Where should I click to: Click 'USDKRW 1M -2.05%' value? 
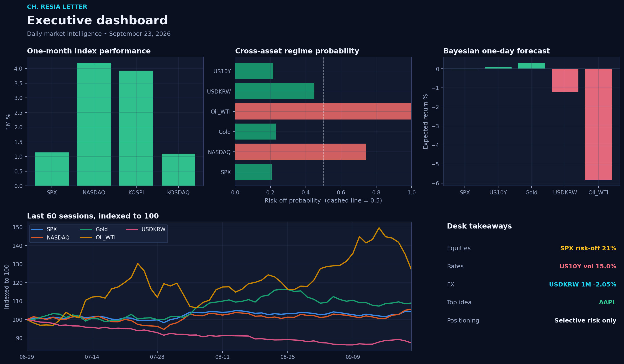582,285
